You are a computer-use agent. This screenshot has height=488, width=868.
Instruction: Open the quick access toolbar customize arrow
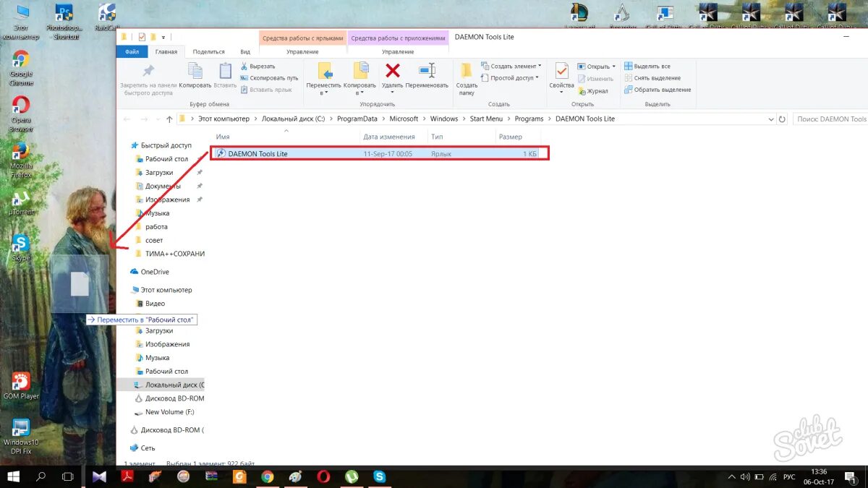pos(163,37)
